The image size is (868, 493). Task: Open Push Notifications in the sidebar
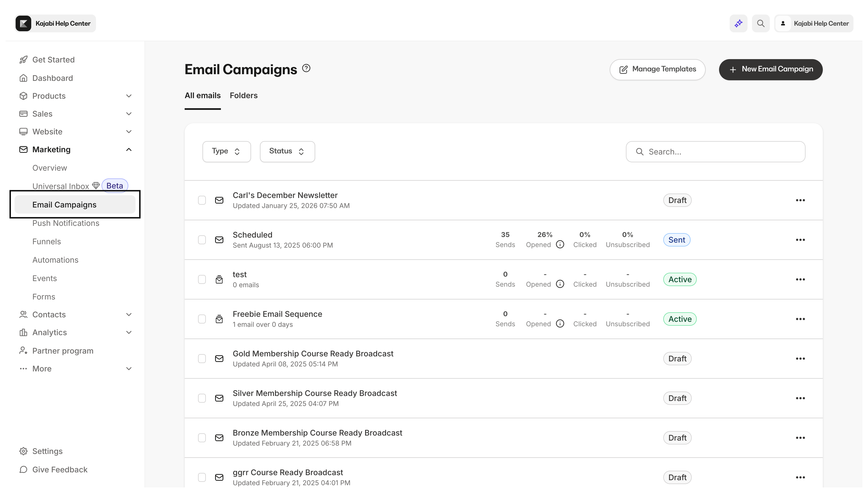pyautogui.click(x=66, y=223)
